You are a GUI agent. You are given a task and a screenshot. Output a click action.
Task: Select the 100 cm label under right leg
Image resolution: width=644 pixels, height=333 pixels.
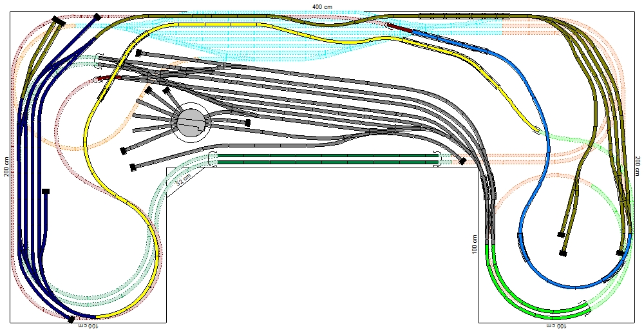(555, 327)
